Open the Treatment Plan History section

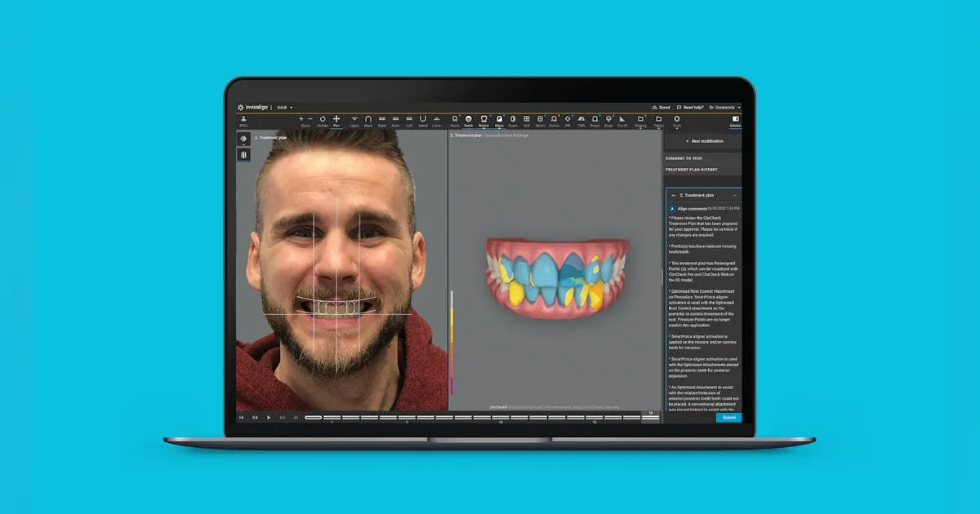[693, 169]
